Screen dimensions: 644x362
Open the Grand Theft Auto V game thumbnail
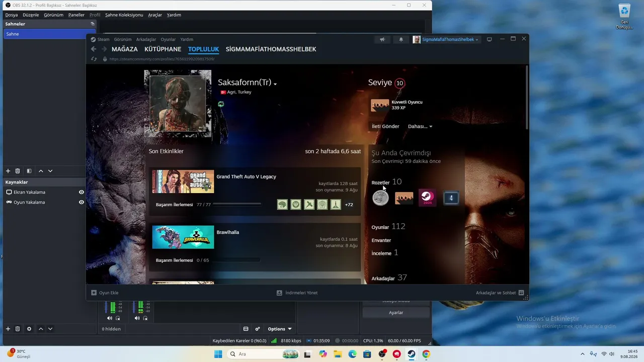click(x=183, y=182)
